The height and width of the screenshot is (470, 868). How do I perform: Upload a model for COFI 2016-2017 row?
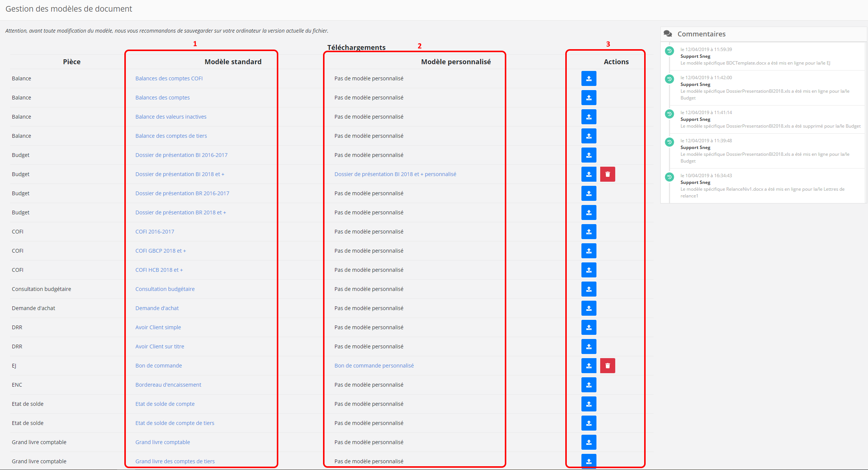(x=589, y=232)
